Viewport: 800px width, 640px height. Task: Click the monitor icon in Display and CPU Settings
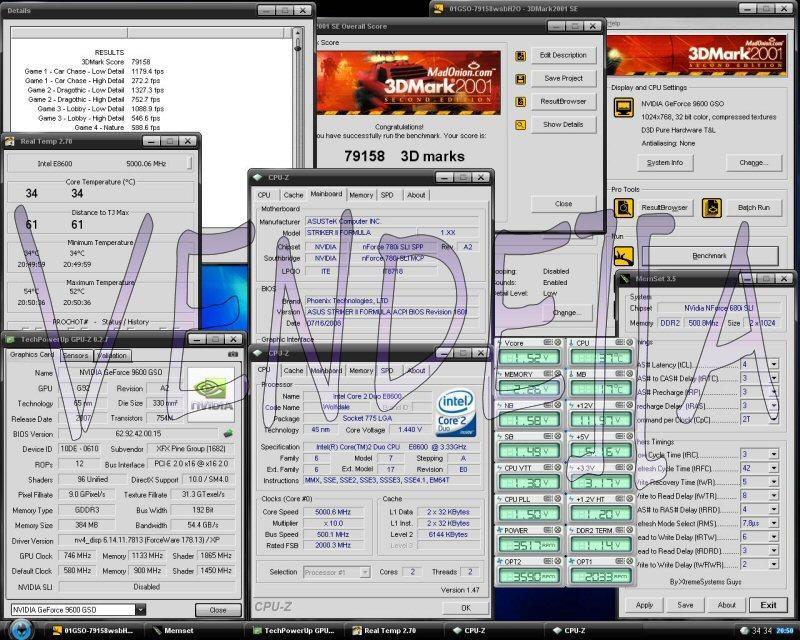623,108
